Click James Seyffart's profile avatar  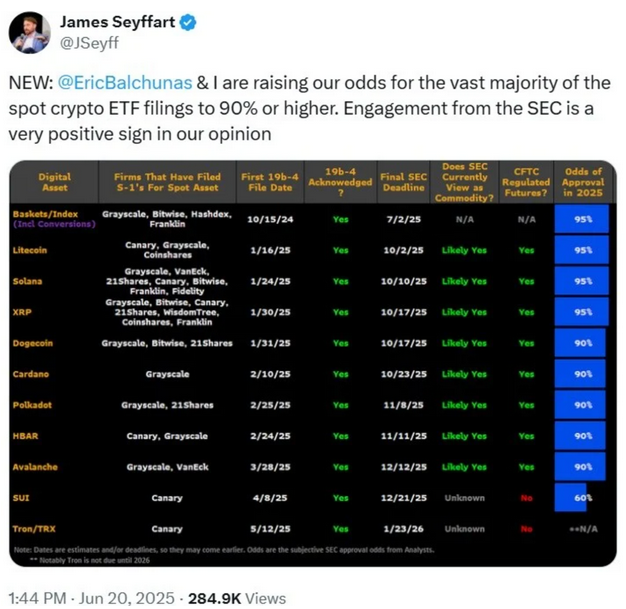pos(30,32)
